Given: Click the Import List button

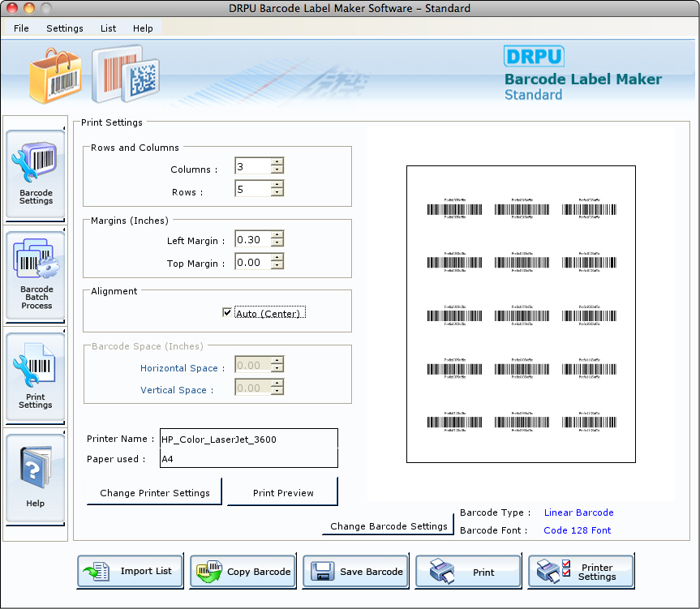Looking at the screenshot, I should pos(130,571).
